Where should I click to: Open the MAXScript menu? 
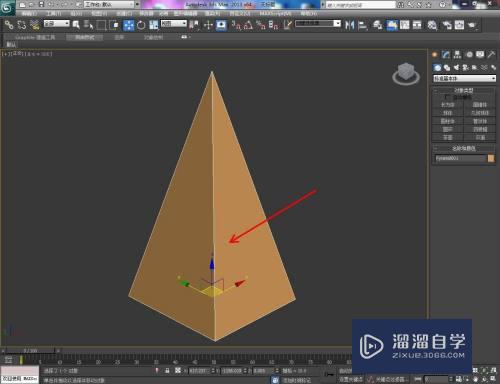click(275, 14)
